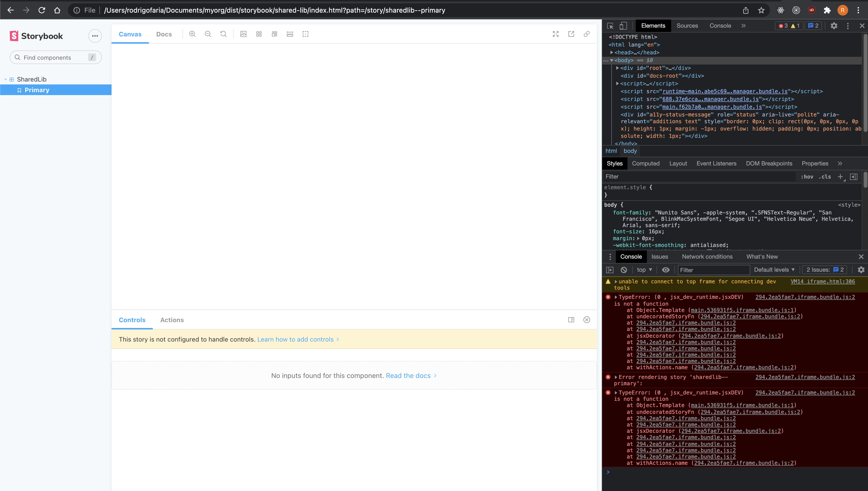The image size is (868, 491).
Task: Reload the page with the refresh icon
Action: point(42,10)
